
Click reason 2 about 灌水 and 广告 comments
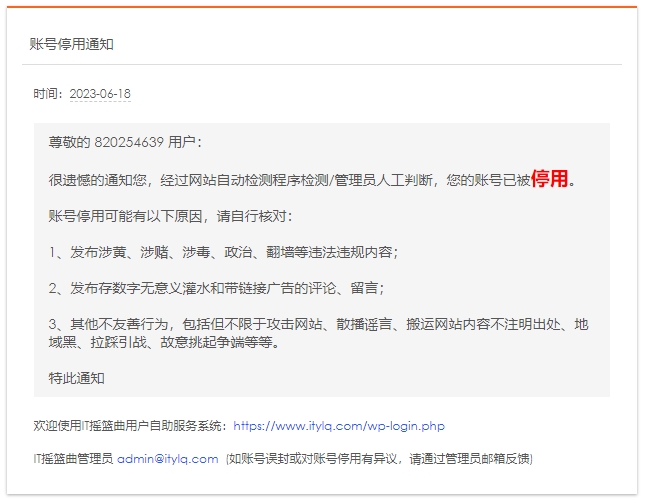coord(216,288)
